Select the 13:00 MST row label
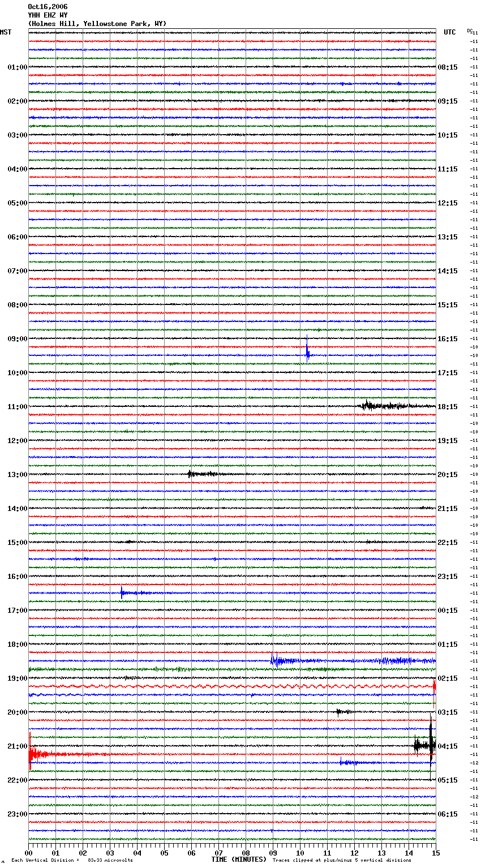The width and height of the screenshot is (481, 868). coord(18,475)
